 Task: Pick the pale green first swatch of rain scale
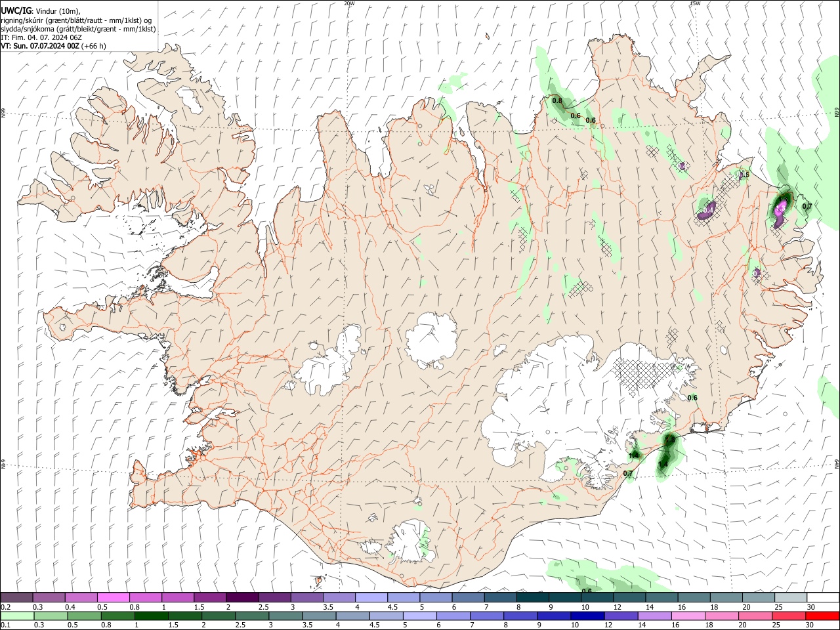16,616
